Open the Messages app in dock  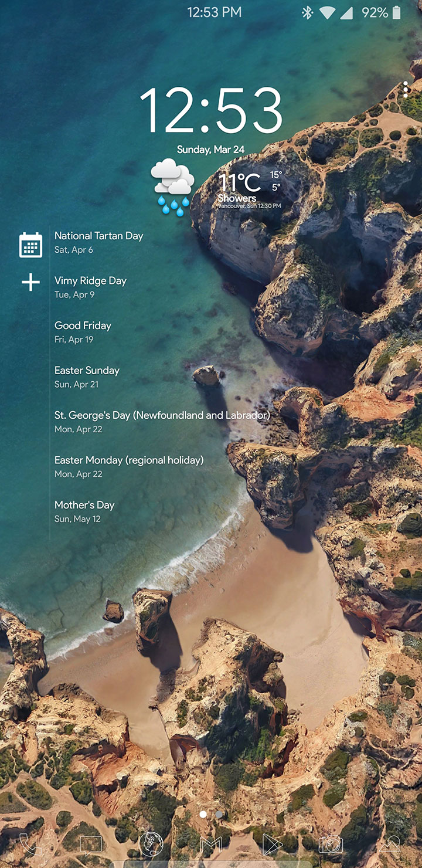(x=91, y=845)
